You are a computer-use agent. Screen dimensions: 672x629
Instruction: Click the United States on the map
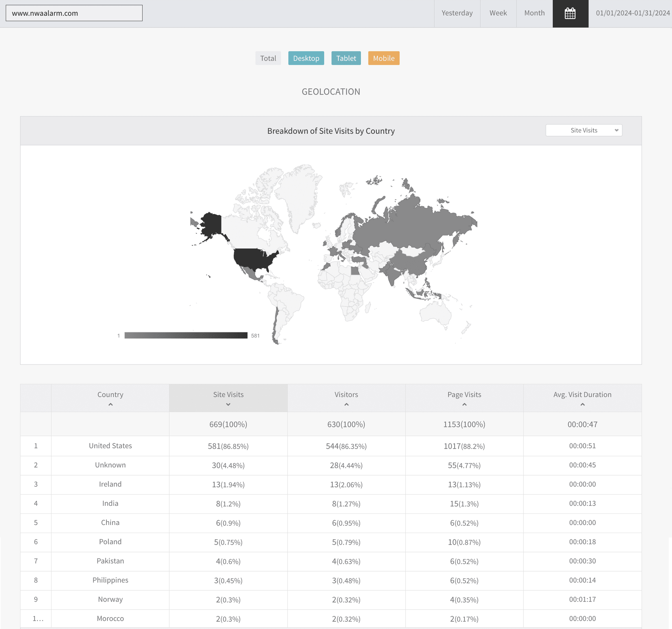(x=254, y=258)
